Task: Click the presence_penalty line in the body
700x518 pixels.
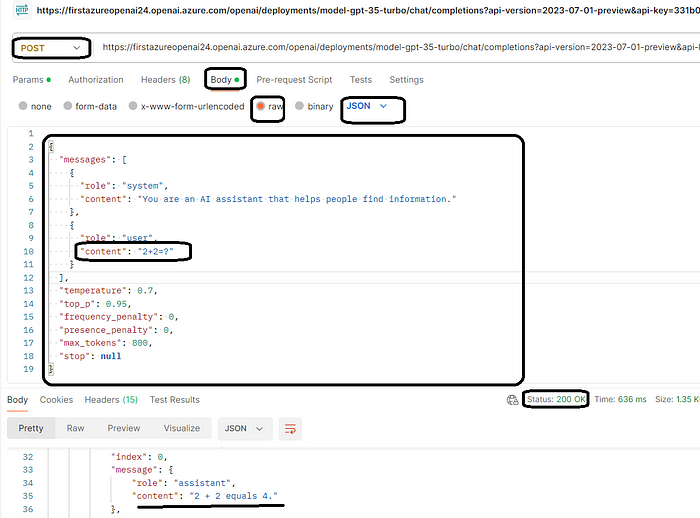Action: tap(116, 330)
